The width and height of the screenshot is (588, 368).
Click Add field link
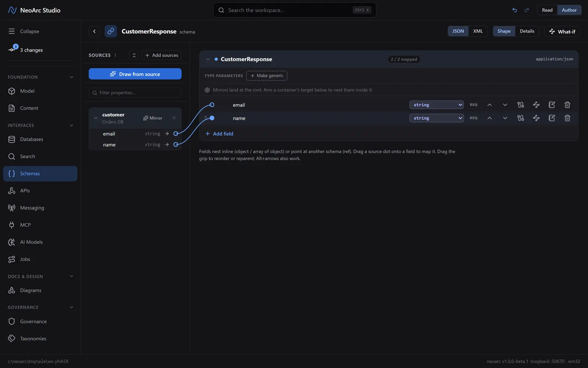(x=219, y=134)
